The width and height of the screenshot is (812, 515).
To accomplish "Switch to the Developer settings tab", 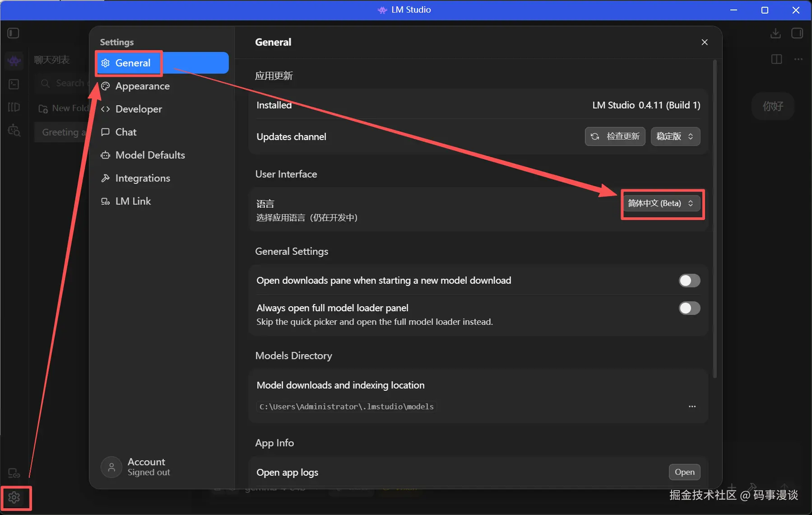I will (x=162, y=109).
